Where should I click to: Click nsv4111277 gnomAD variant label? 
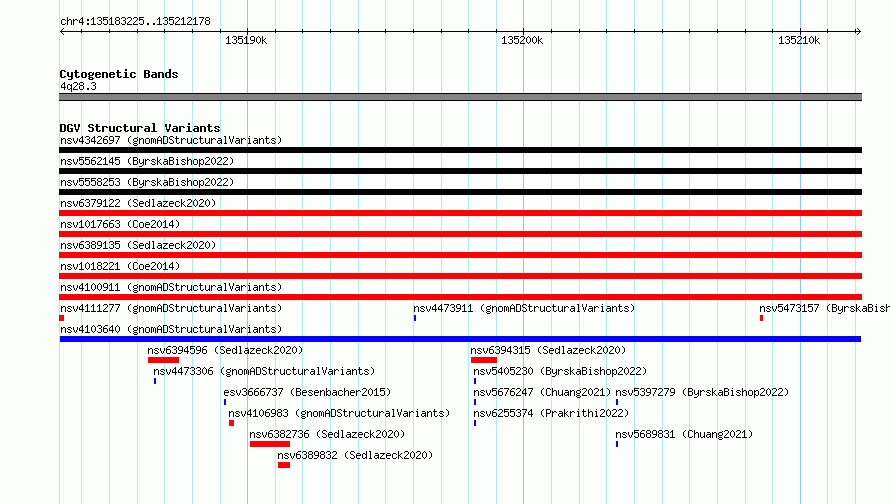pyautogui.click(x=171, y=308)
